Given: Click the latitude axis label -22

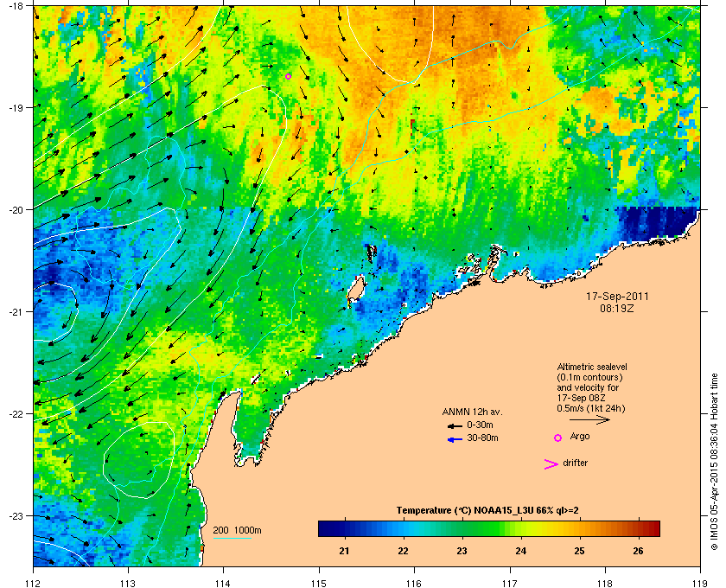Looking at the screenshot, I should click(x=15, y=414).
